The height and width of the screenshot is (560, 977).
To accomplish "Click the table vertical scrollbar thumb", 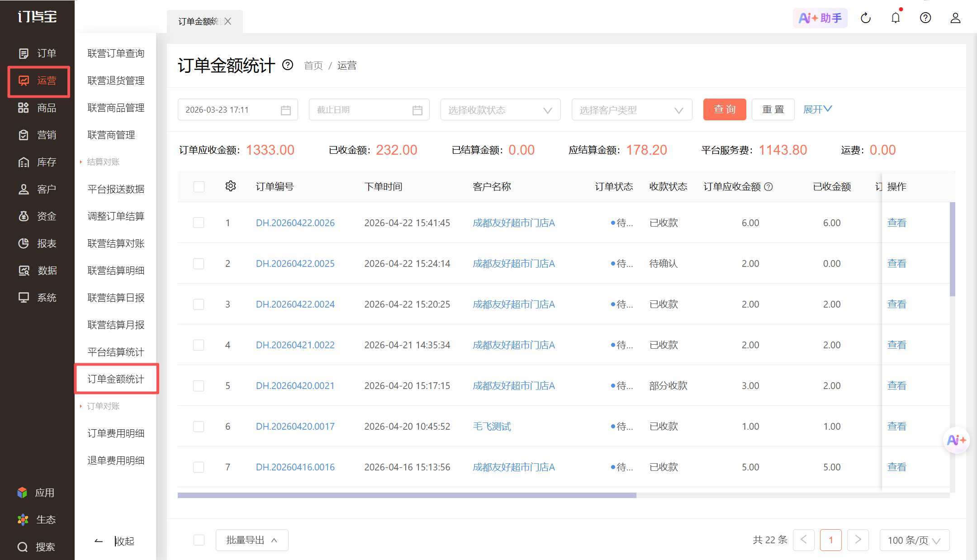I will [x=952, y=249].
